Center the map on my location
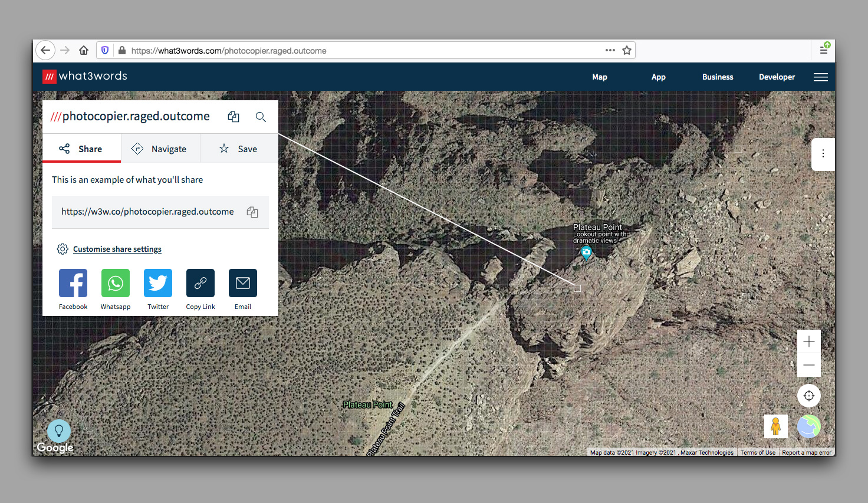 [809, 396]
